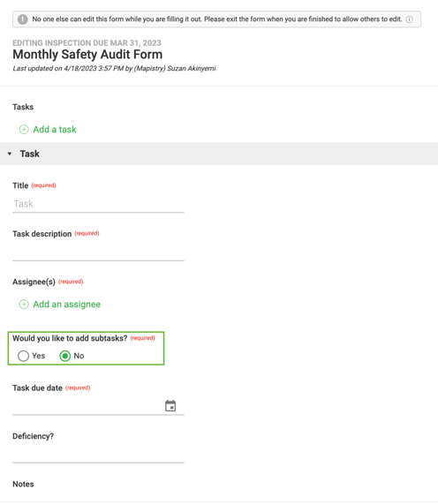This screenshot has width=438, height=504.
Task: Click the exclamation warning icon in the banner
Action: 22,19
